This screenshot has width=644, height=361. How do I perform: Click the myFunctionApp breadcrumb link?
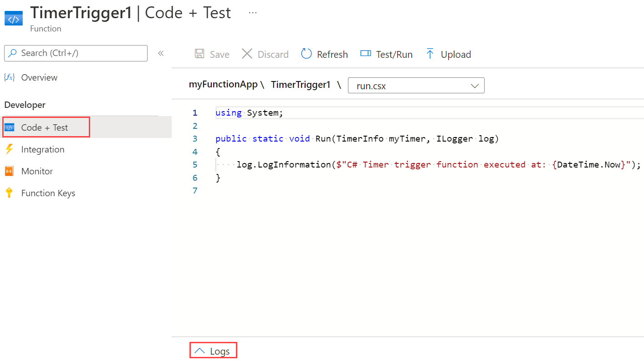[x=223, y=84]
